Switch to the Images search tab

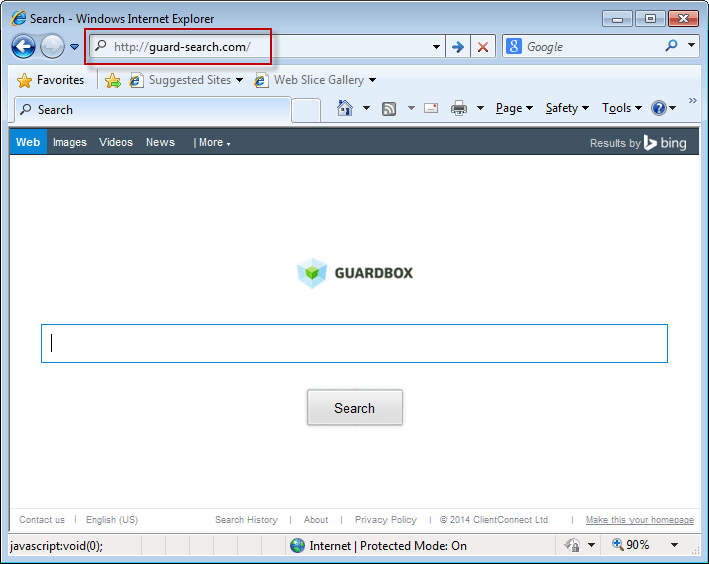point(70,142)
